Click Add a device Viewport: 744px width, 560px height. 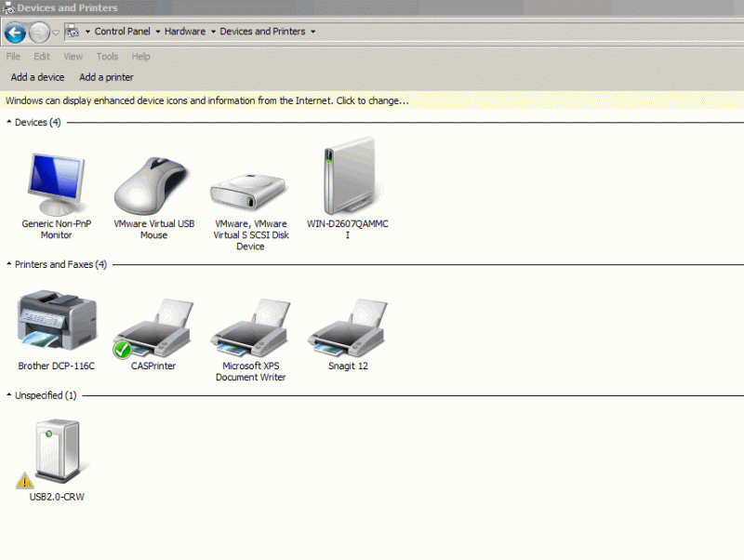37,77
